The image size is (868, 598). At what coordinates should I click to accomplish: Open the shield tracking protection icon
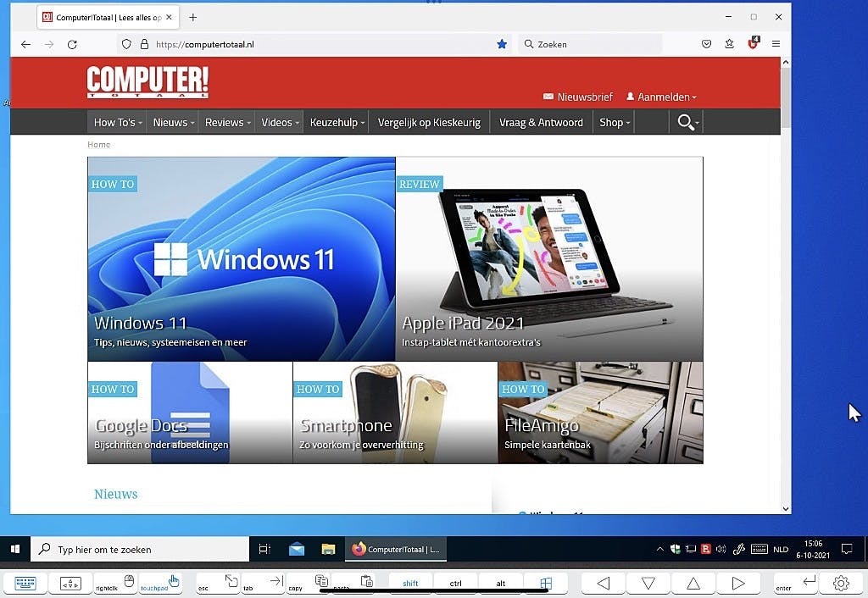point(126,44)
